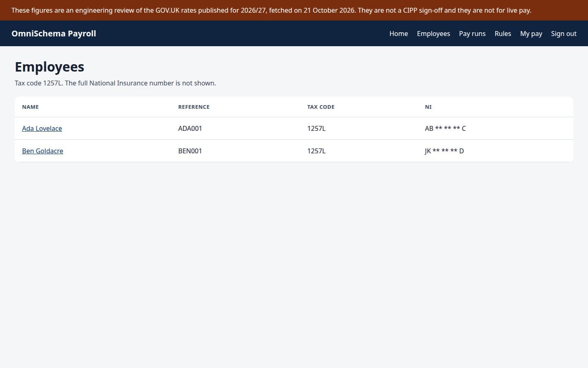Click the engineering review notice banner text

(x=271, y=10)
